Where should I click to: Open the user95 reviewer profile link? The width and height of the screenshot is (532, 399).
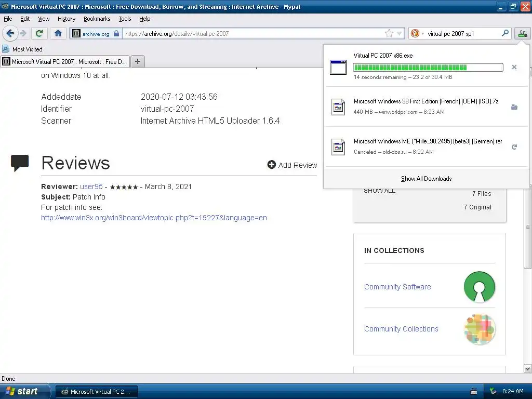(91, 187)
